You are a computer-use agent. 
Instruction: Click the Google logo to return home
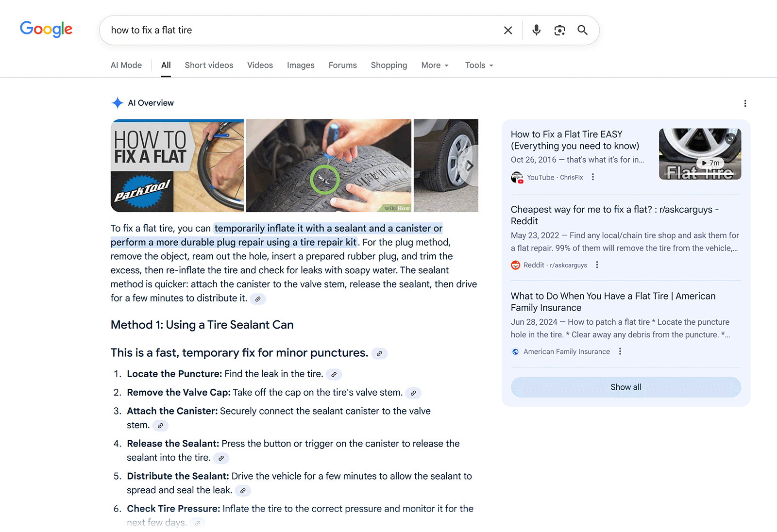point(46,30)
